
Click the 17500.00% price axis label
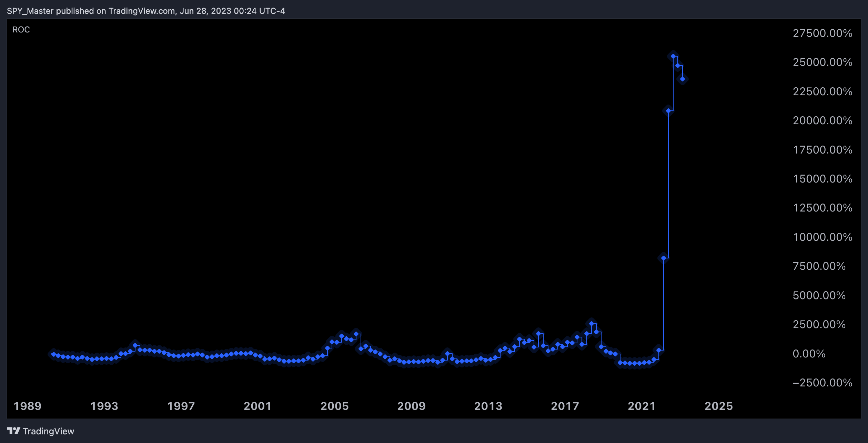pos(822,150)
